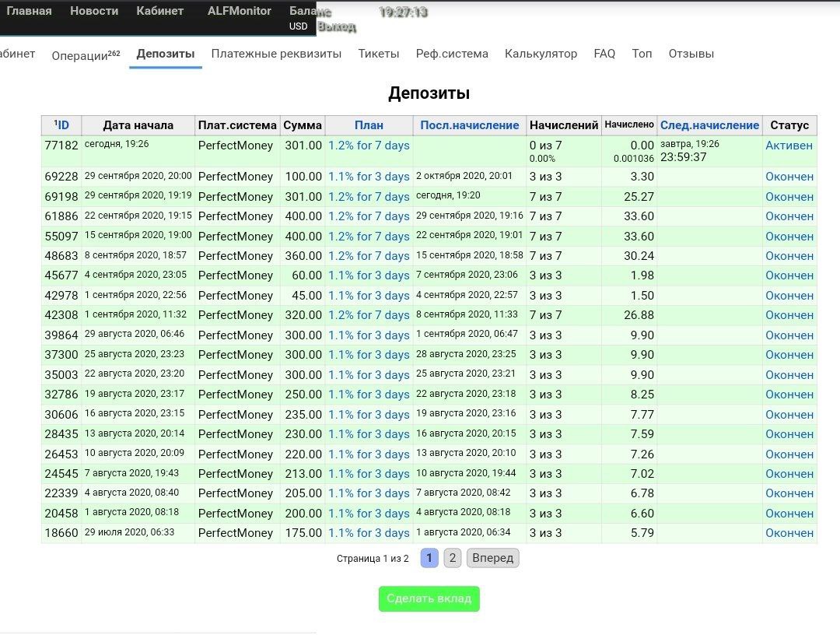840x642 pixels.
Task: Click the Сделать вклад button
Action: [429, 598]
